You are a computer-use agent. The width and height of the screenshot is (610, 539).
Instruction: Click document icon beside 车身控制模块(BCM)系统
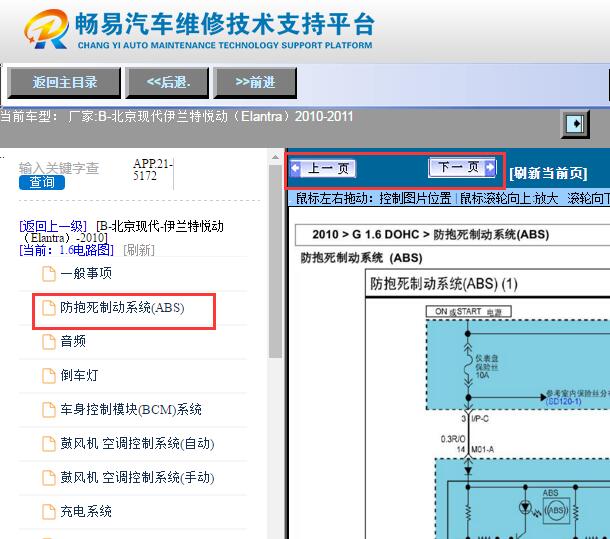[49, 409]
